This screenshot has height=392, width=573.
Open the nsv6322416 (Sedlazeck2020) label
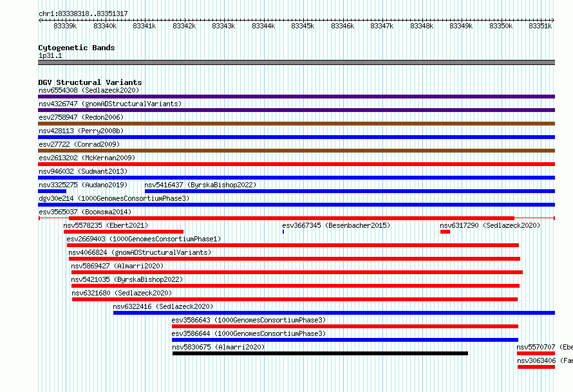click(163, 306)
